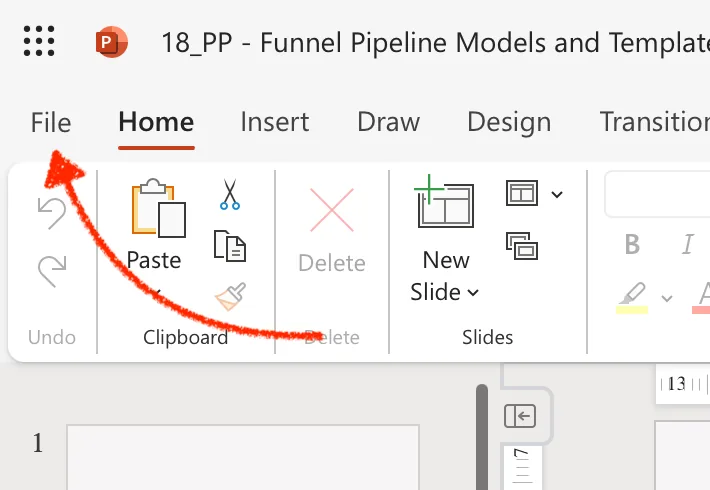710x490 pixels.
Task: Click the slide Layout icon
Action: tap(522, 193)
